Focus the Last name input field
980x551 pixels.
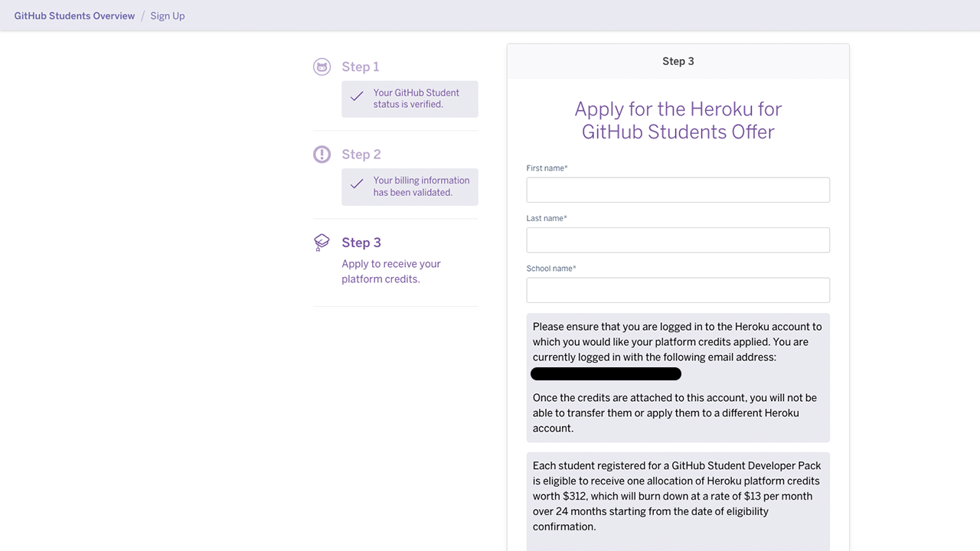point(678,240)
